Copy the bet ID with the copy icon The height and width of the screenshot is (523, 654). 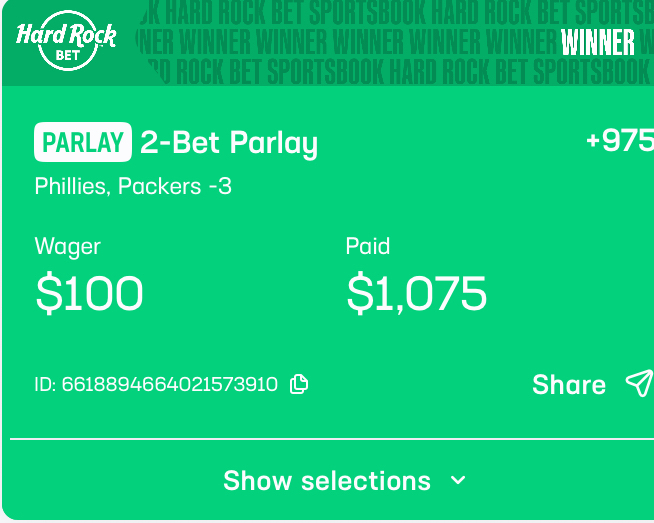coord(298,384)
